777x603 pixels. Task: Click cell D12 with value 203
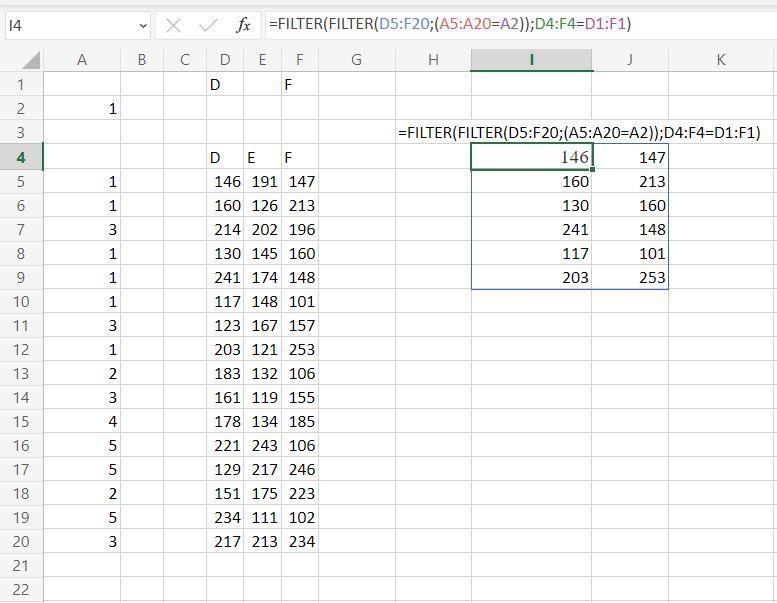pyautogui.click(x=225, y=349)
